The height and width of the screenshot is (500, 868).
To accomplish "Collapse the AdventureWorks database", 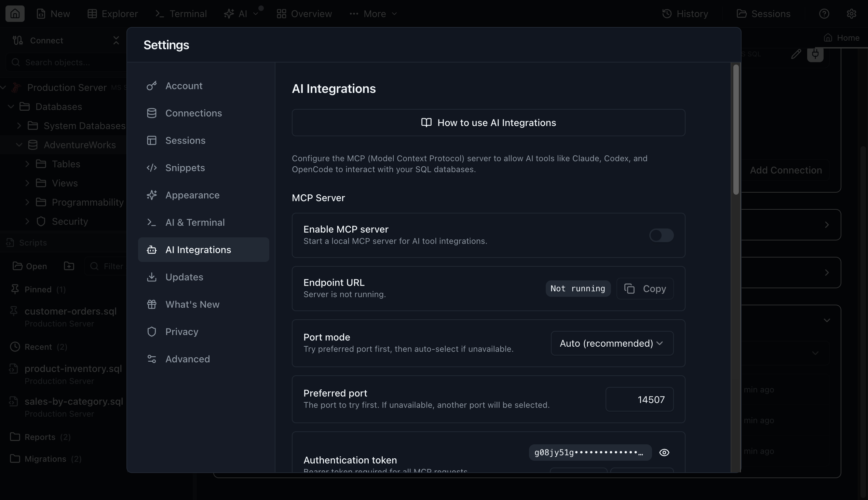I will click(x=19, y=144).
